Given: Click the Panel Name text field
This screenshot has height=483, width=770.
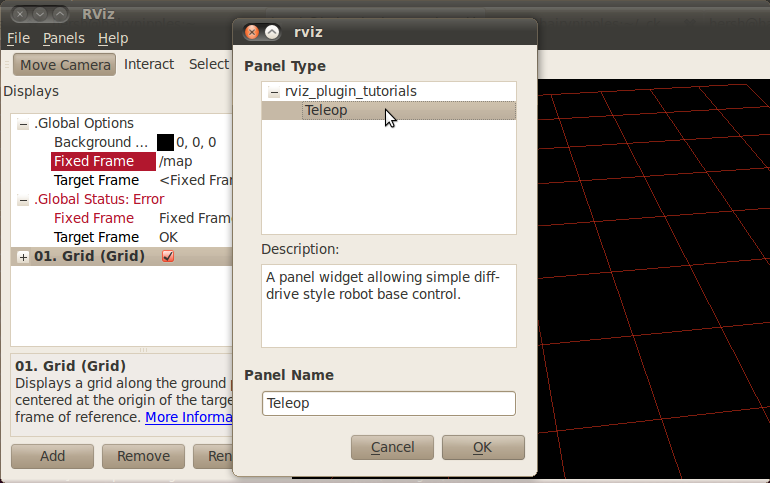Looking at the screenshot, I should (x=388, y=403).
